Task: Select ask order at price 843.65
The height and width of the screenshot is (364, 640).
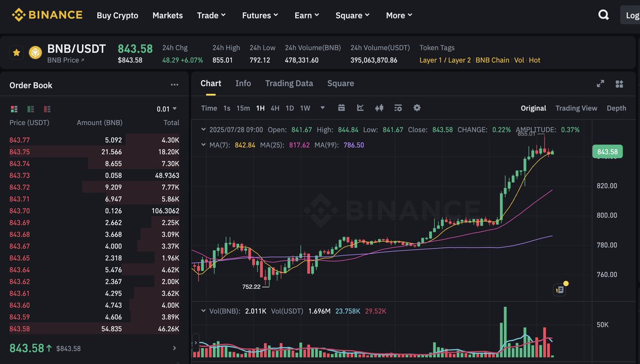Action: pos(94,258)
